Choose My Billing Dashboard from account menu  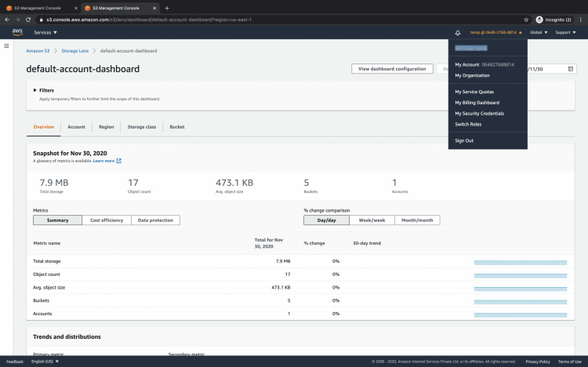pos(477,103)
